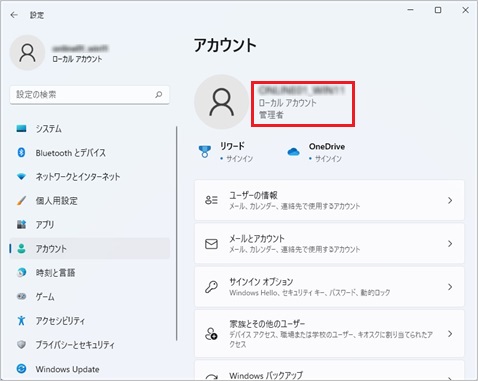Viewport: 478px width, 381px height.
Task: Focus the 設定の検索 search box
Action: (90, 95)
